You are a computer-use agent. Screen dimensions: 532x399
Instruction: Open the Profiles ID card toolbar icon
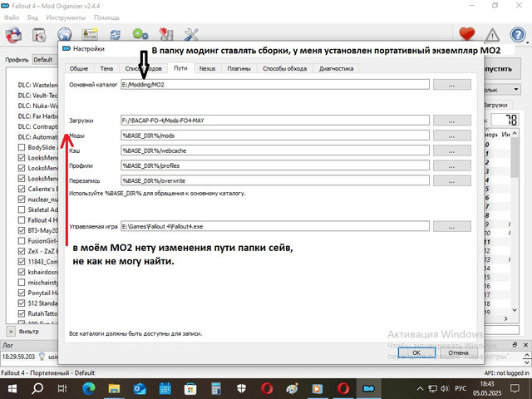tap(90, 34)
